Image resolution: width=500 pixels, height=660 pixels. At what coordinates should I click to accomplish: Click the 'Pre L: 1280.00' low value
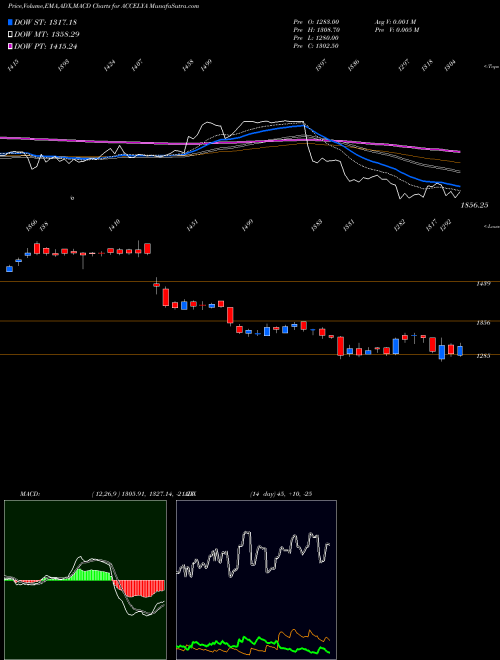(316, 38)
